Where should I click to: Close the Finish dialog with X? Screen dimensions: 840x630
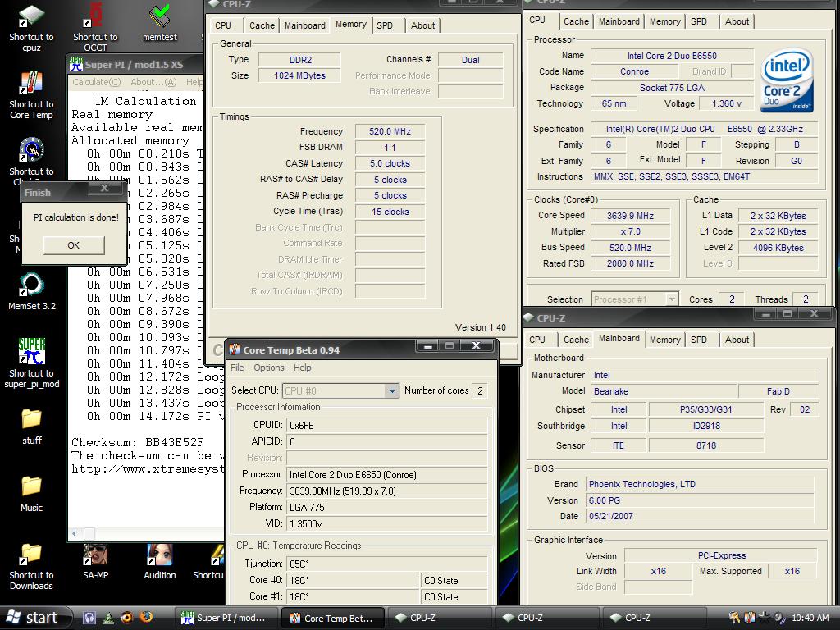pos(105,188)
